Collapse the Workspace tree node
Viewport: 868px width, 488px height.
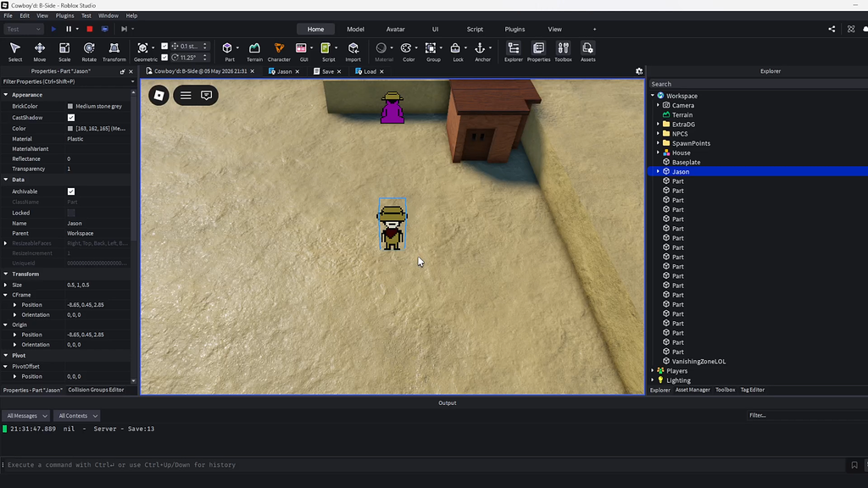653,96
